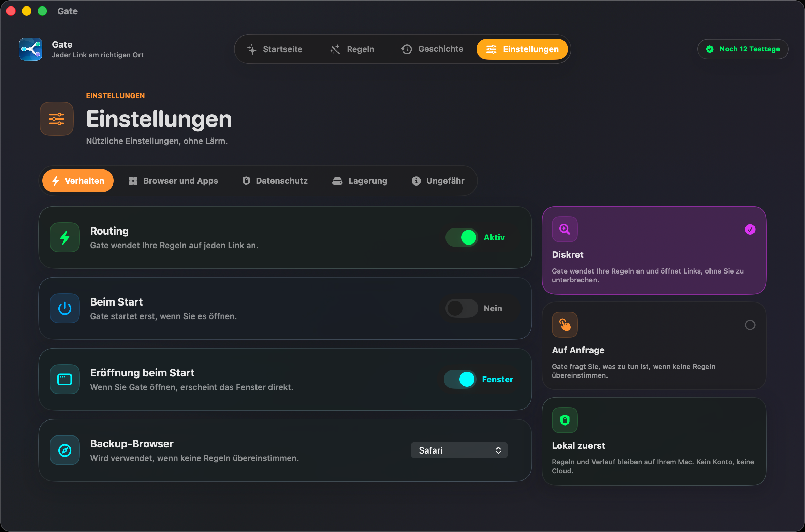Click the tapping hand icon on Auf Anfrage
The image size is (805, 532).
(565, 325)
